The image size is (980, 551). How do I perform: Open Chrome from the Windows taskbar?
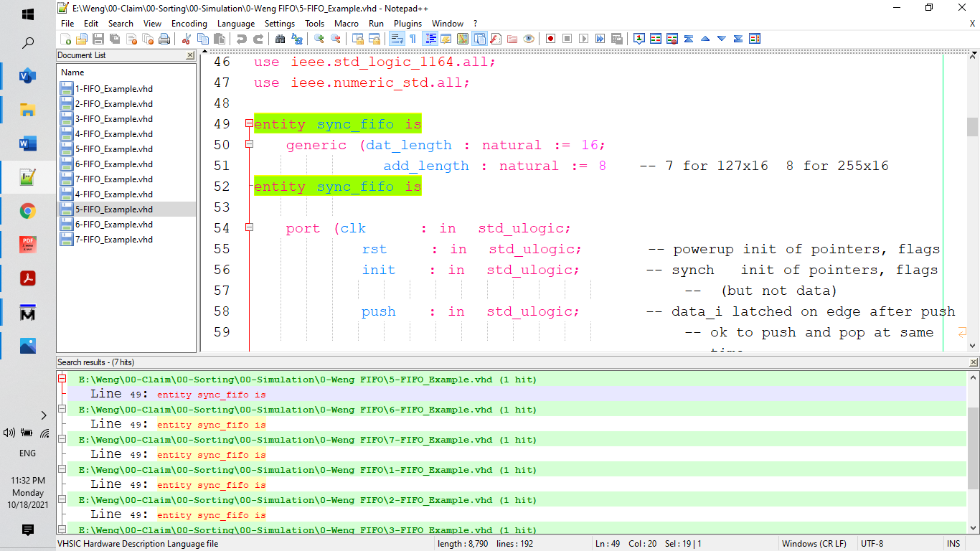coord(27,211)
